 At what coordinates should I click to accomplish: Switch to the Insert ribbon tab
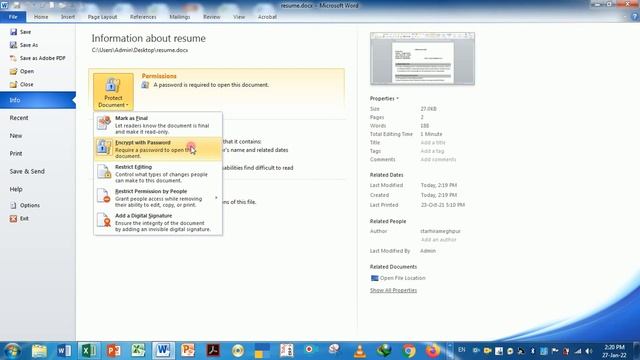68,17
